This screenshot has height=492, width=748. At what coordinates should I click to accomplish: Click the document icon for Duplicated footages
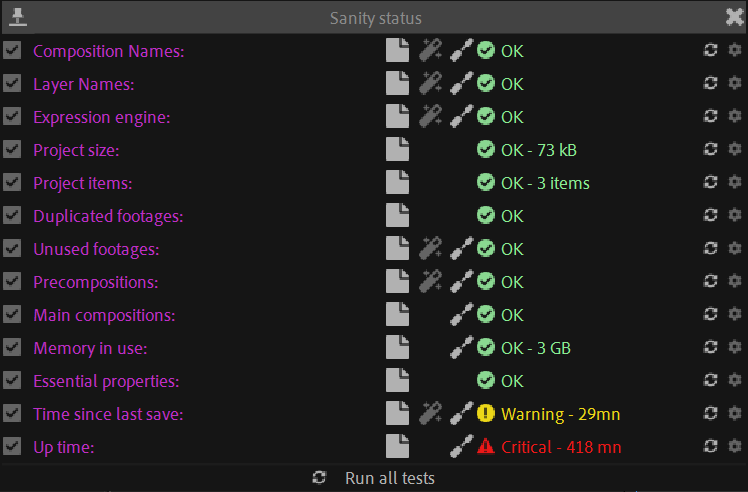click(398, 216)
